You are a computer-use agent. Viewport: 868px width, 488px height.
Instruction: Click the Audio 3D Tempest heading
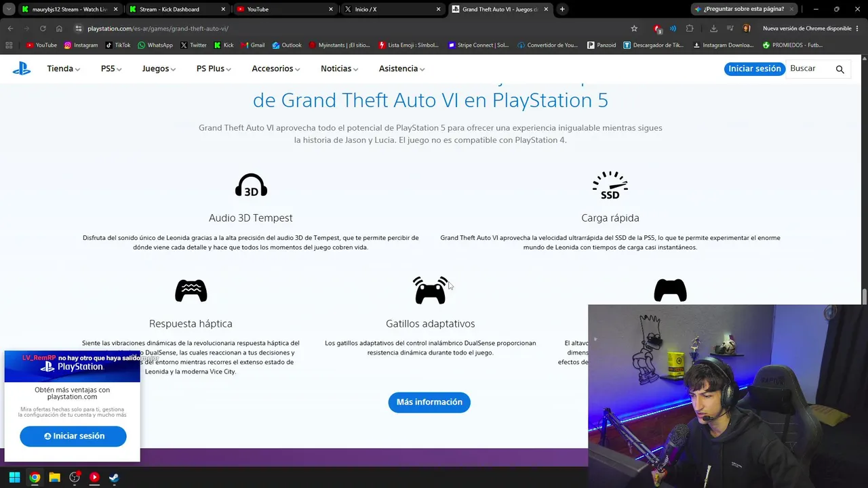[251, 218]
